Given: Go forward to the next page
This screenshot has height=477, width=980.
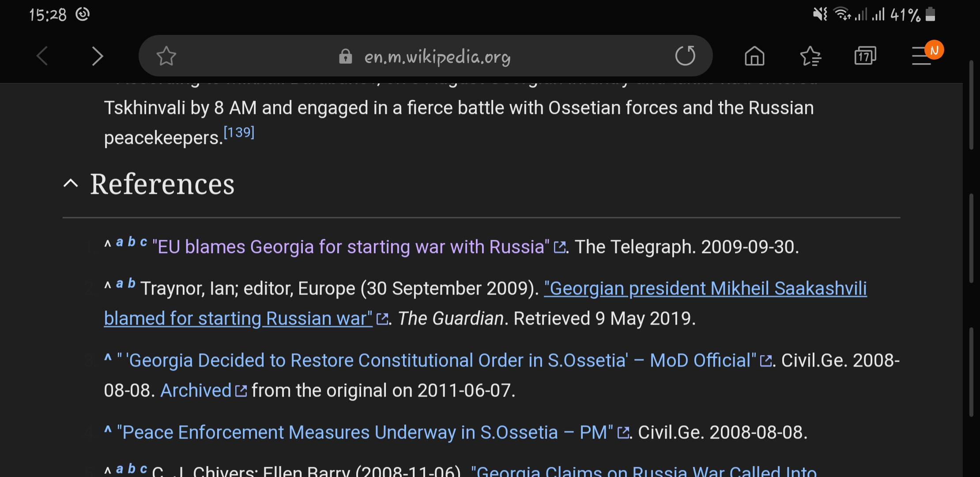Looking at the screenshot, I should [x=97, y=56].
